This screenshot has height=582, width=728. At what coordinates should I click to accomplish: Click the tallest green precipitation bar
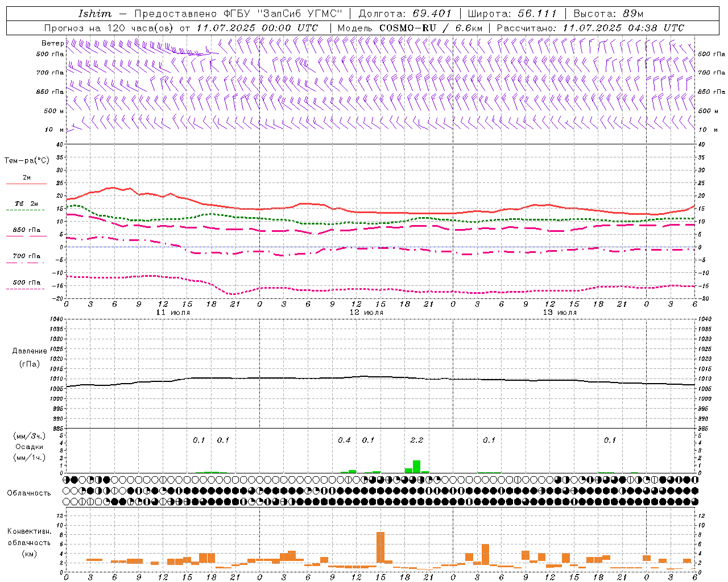tap(417, 467)
